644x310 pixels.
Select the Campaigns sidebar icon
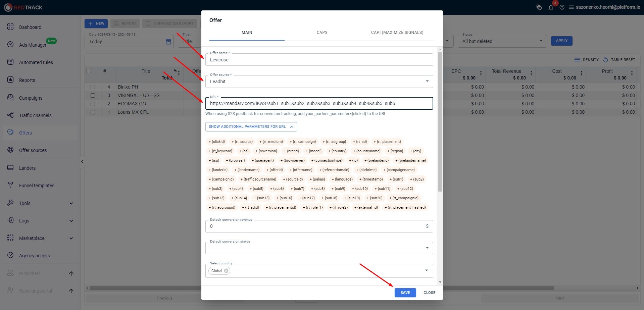(x=31, y=98)
